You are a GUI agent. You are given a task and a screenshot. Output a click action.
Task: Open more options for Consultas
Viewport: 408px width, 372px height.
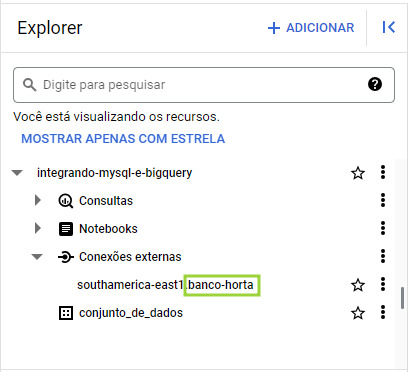tap(383, 200)
